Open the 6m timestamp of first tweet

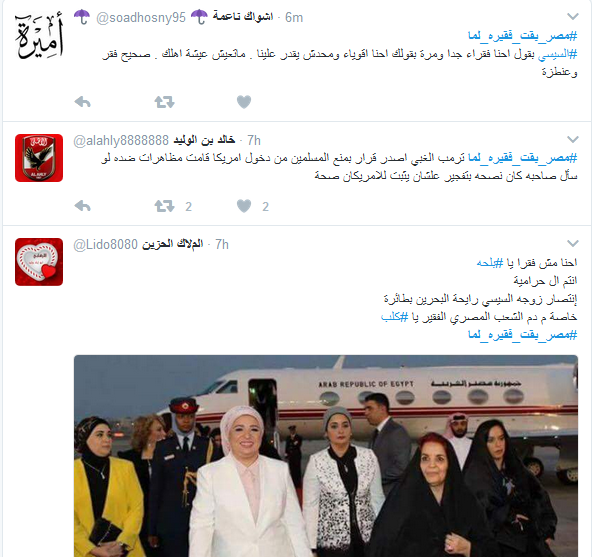pos(294,17)
